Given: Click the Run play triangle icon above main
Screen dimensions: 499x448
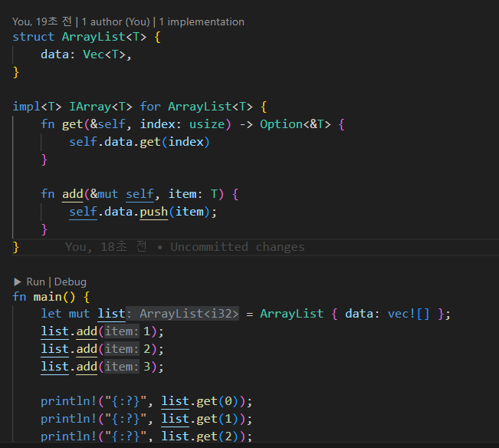Looking at the screenshot, I should tap(18, 282).
